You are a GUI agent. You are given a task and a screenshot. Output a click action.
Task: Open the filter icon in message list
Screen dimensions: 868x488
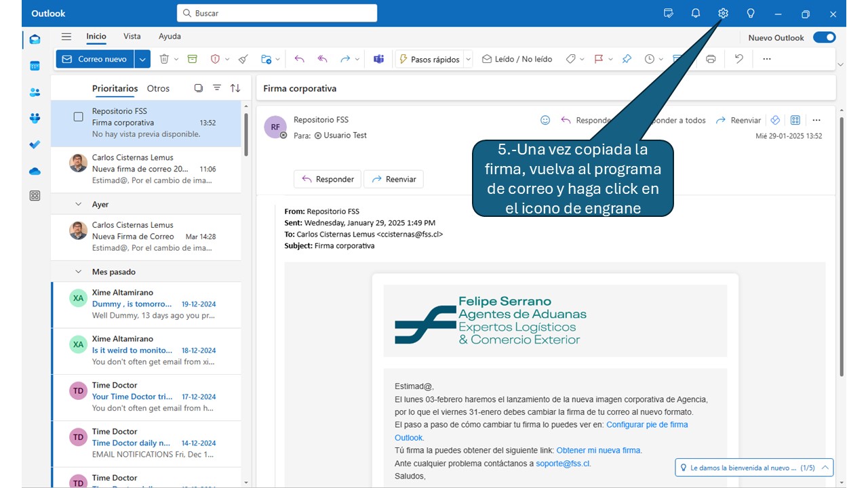(x=217, y=88)
